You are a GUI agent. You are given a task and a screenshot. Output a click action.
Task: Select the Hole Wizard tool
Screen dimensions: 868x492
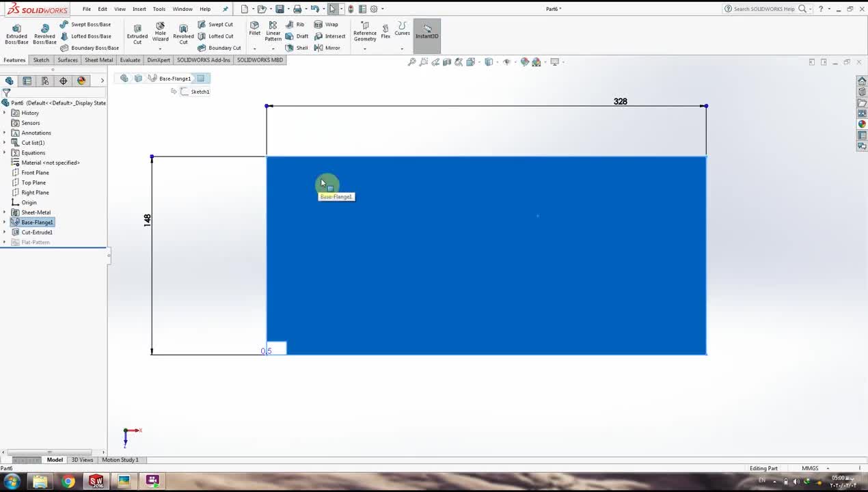160,32
